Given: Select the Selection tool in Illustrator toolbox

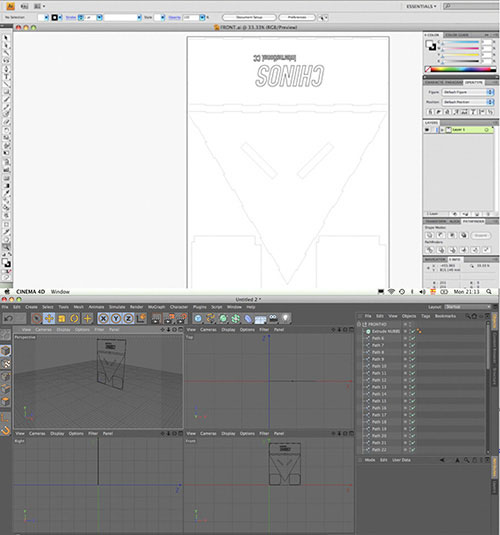Looking at the screenshot, I should 6,38.
